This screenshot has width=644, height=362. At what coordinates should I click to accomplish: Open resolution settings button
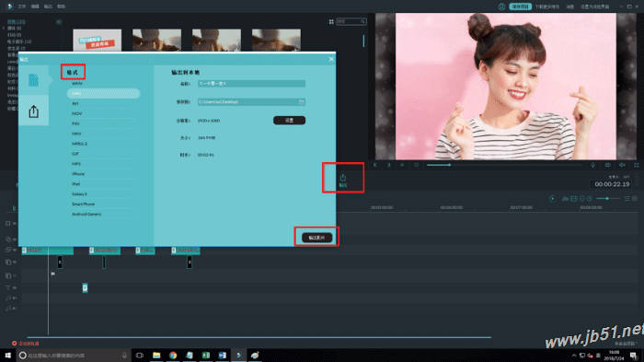coord(289,120)
